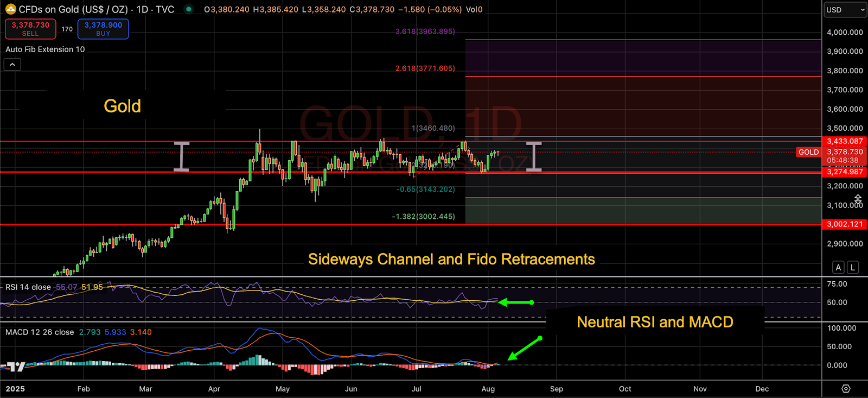Click the MACD 100.000 axis label
Viewport: 868px width, 398px height.
tap(841, 328)
